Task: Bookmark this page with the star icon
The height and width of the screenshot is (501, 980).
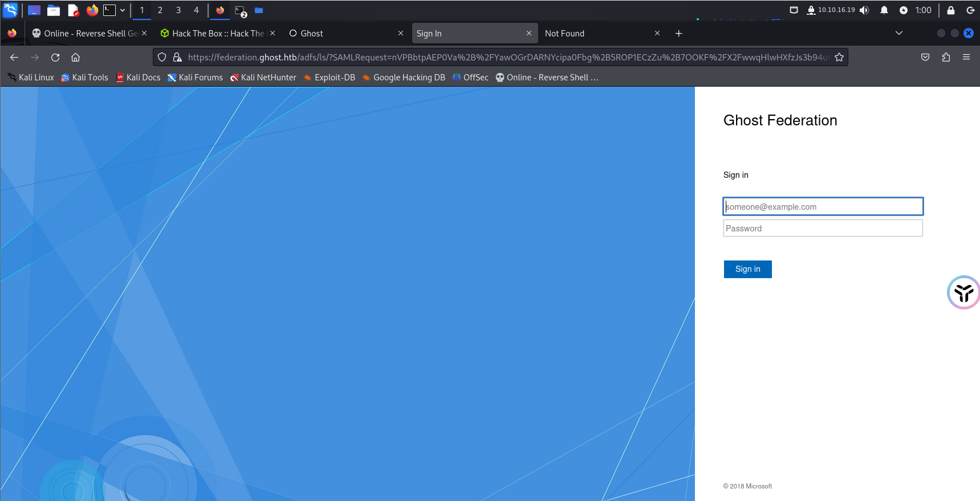Action: [839, 57]
